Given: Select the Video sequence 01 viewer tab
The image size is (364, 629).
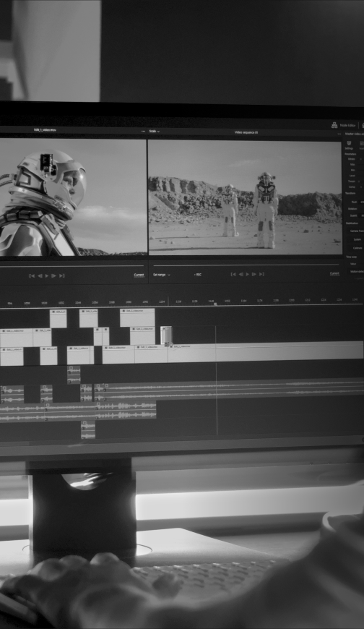Looking at the screenshot, I should (x=246, y=132).
